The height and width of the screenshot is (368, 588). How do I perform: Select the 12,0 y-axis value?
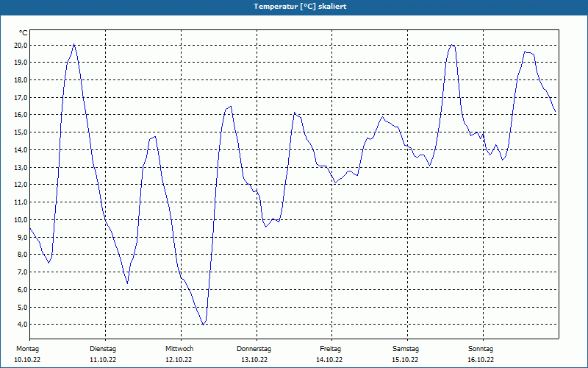[21, 185]
